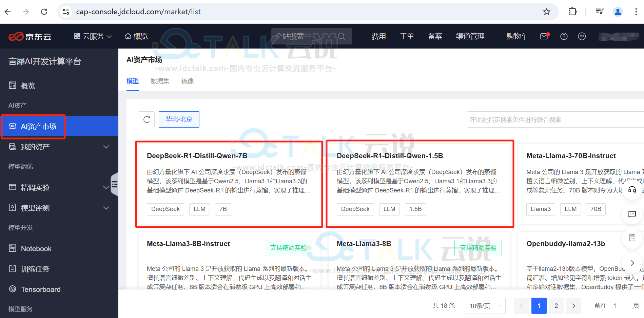Open 云服务 dropdown menu
This screenshot has height=318, width=644.
93,36
